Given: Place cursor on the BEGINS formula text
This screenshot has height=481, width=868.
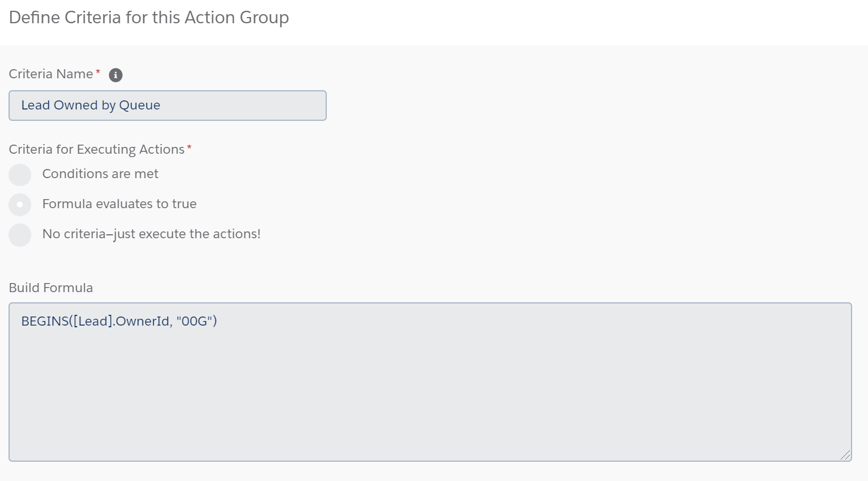Looking at the screenshot, I should (x=45, y=322).
